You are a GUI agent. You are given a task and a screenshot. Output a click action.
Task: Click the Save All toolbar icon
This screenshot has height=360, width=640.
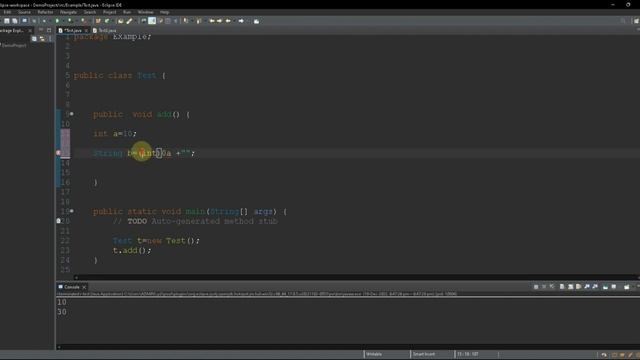(15, 21)
